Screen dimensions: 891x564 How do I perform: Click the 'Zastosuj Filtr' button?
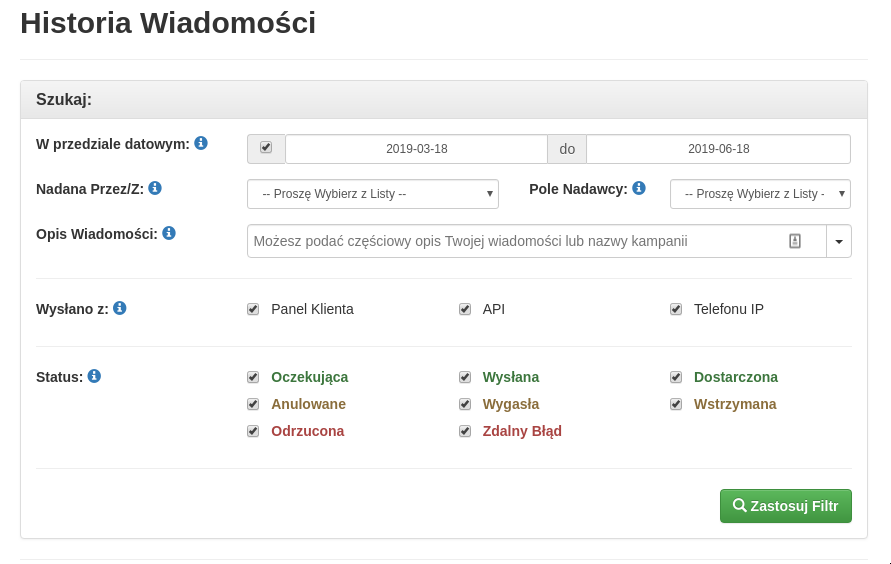[x=785, y=506]
